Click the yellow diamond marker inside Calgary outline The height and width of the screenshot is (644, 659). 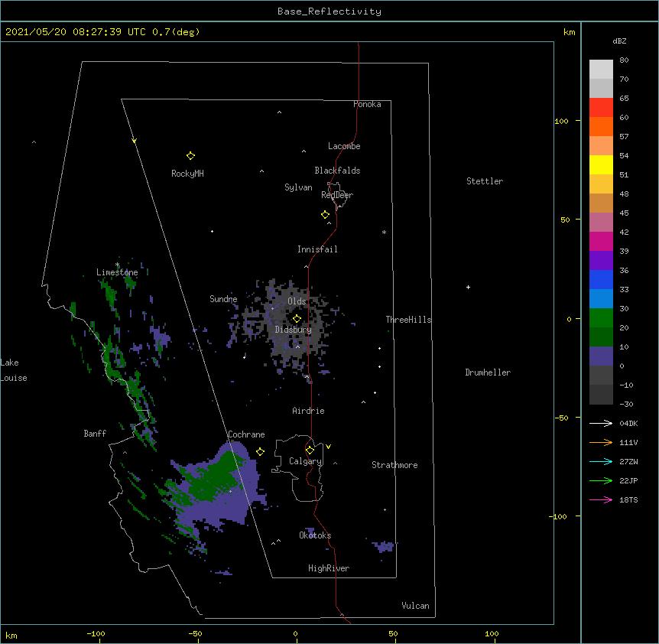310,450
